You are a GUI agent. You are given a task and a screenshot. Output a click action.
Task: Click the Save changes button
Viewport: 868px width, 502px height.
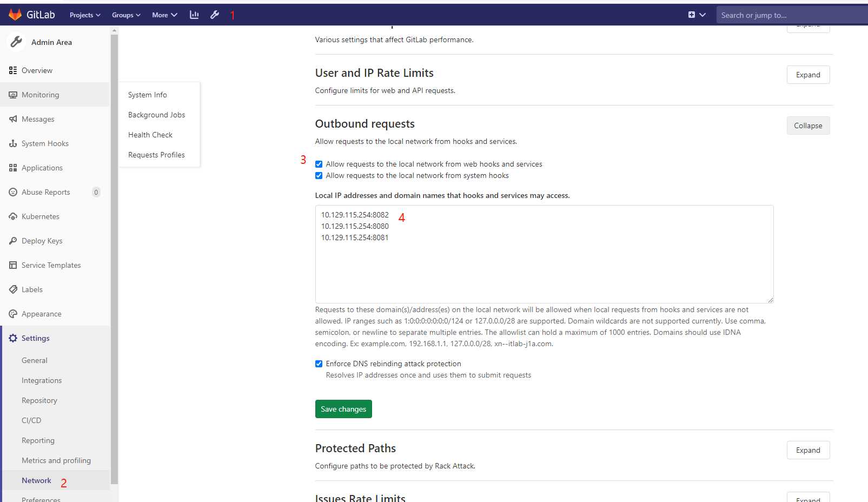click(x=343, y=409)
